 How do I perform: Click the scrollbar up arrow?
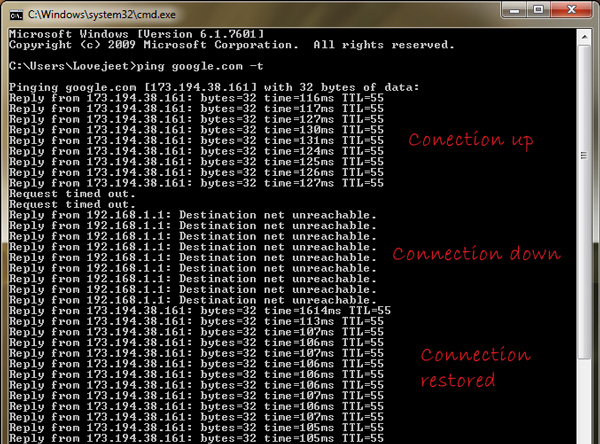coord(584,37)
